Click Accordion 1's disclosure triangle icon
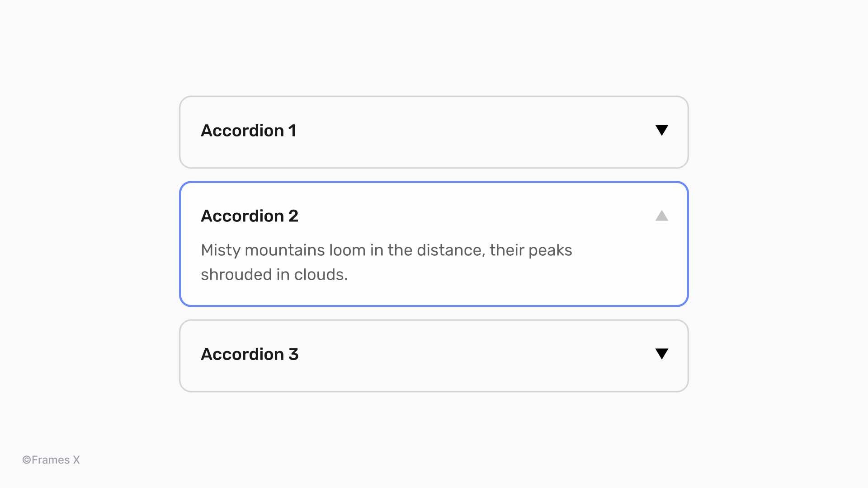This screenshot has height=488, width=868. [x=661, y=131]
